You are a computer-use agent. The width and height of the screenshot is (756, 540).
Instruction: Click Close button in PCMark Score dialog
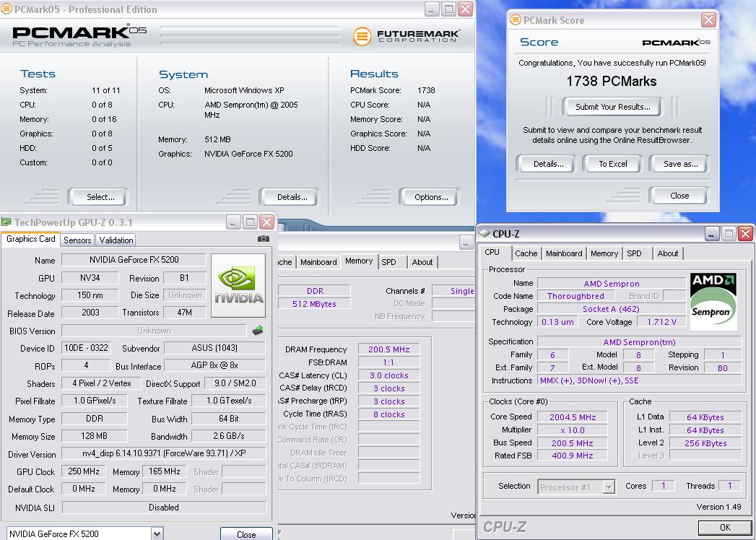[679, 195]
